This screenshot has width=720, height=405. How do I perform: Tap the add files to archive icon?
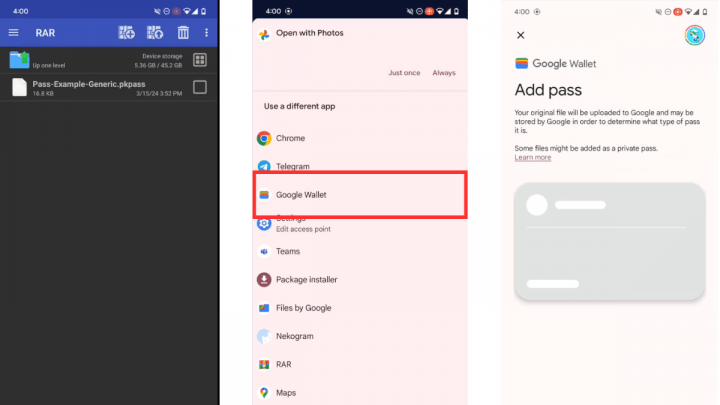tap(126, 33)
